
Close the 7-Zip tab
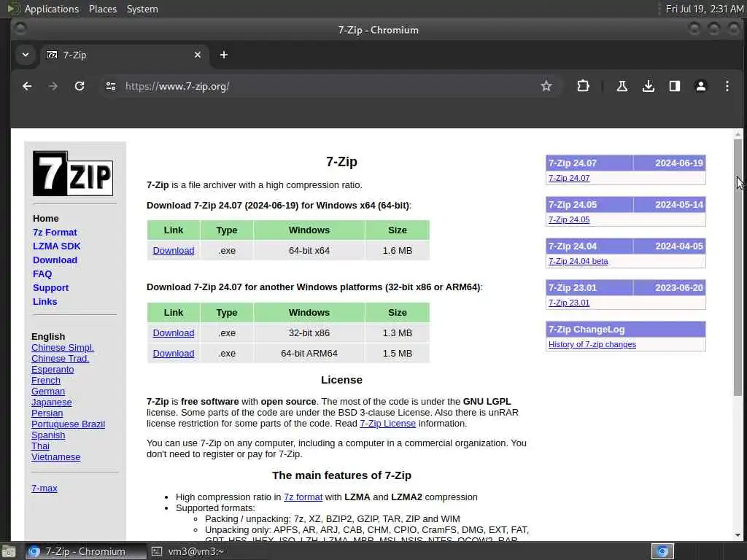coord(198,55)
